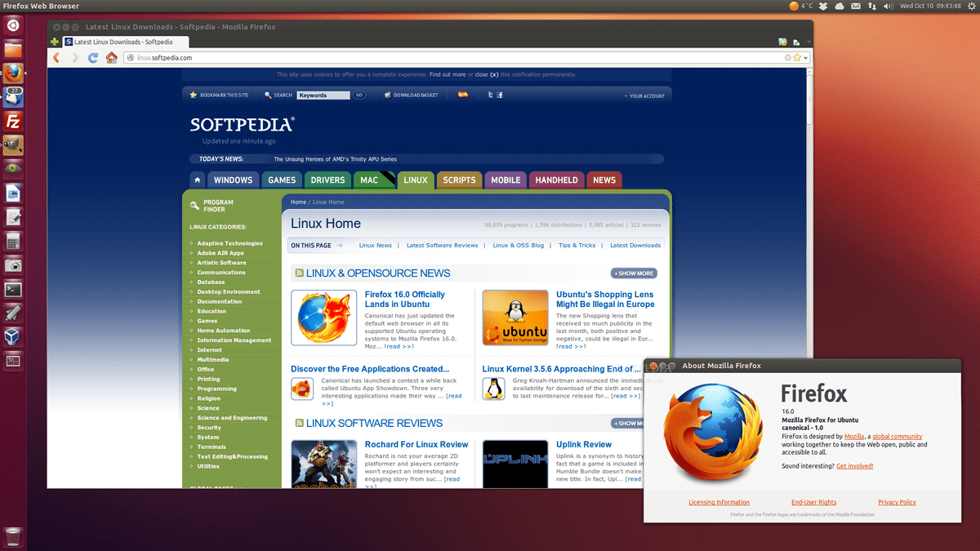
Task: Click the RSS icon beside Linux & Opensource News
Action: pos(299,273)
